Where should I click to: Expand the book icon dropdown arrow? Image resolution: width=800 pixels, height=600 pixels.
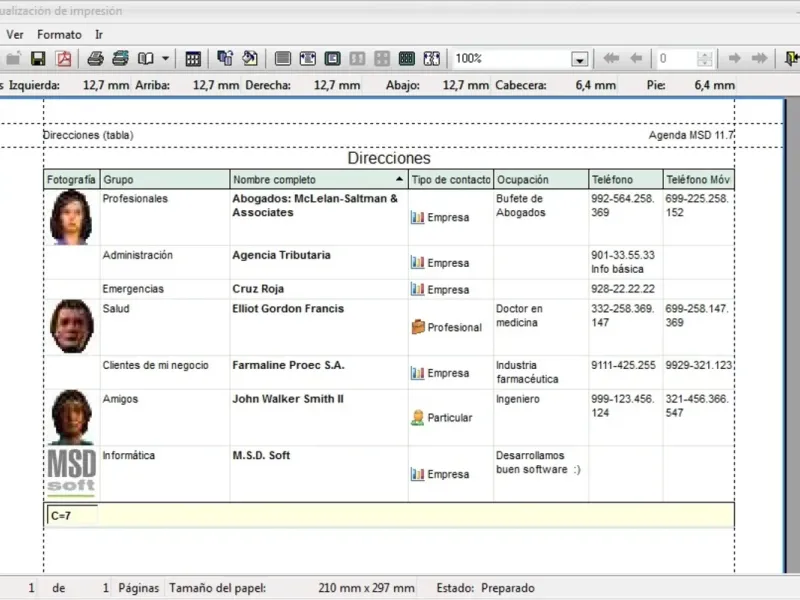click(166, 59)
